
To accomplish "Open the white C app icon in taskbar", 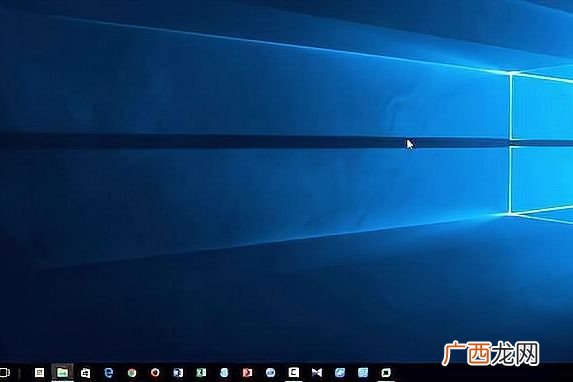I will click(x=294, y=372).
